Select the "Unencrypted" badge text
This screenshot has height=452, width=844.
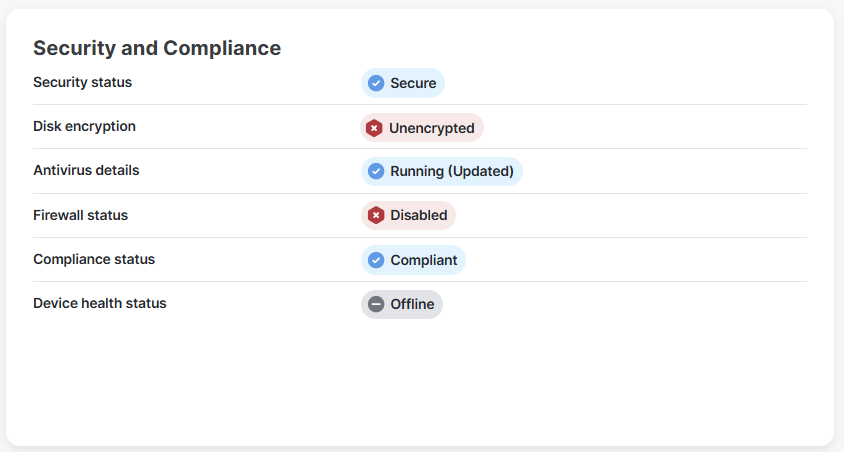pyautogui.click(x=431, y=128)
